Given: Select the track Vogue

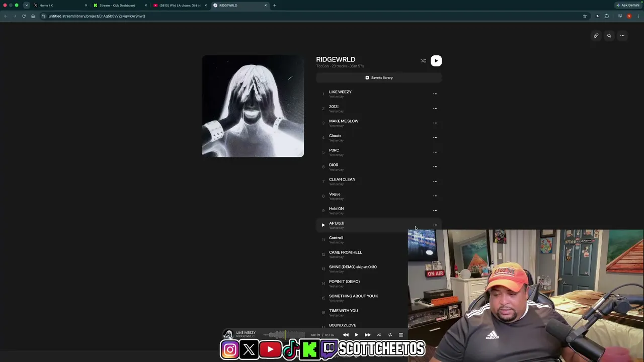Looking at the screenshot, I should [379, 196].
